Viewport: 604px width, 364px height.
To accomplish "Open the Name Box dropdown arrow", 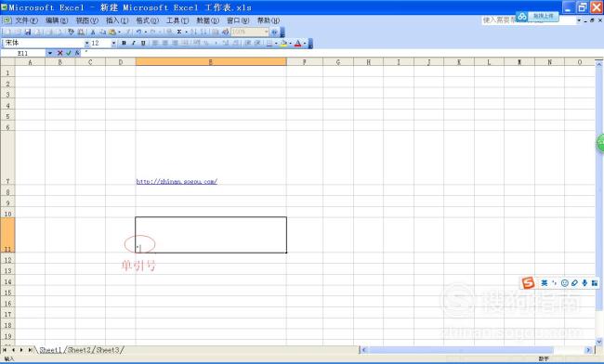I will (x=50, y=53).
